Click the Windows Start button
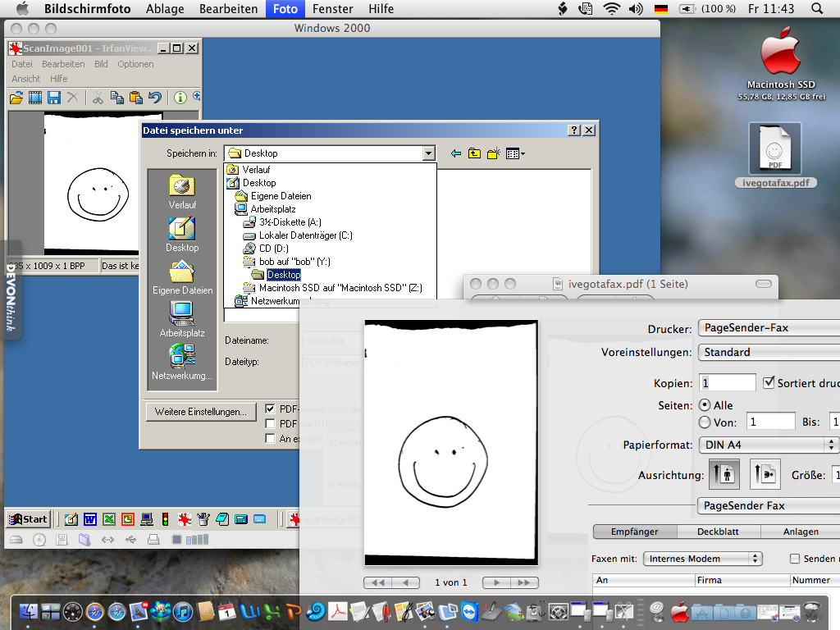Viewport: 840px width, 630px height. (27, 518)
